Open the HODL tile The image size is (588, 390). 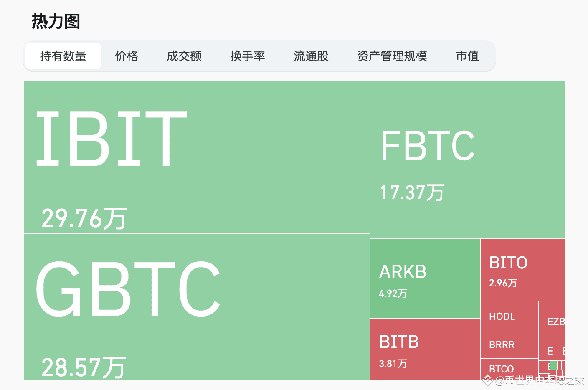coord(509,317)
